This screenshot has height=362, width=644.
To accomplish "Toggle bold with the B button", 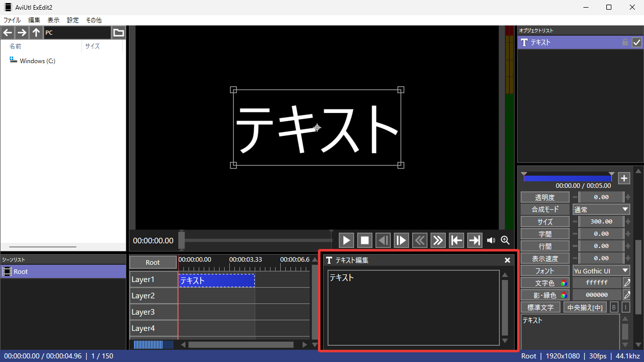I will coord(614,308).
